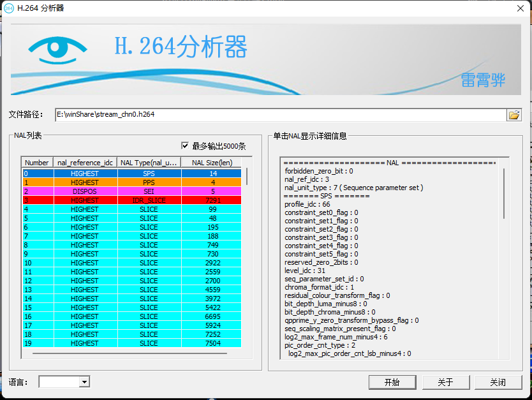
Task: Click the NAL Type column header
Action: click(x=149, y=162)
